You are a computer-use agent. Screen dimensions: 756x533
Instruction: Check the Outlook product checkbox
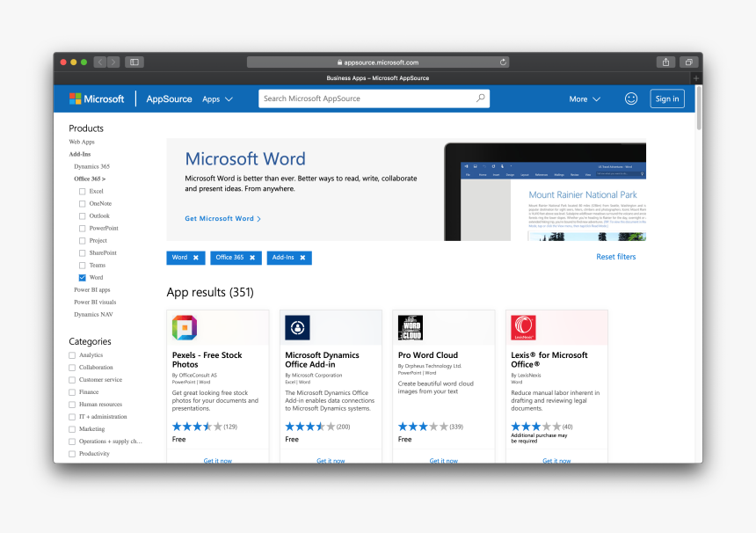[83, 216]
